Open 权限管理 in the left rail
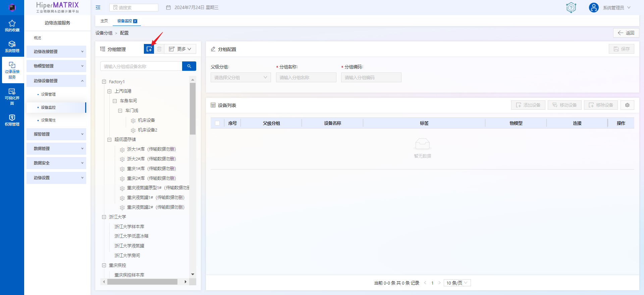This screenshot has width=644, height=295. (12, 120)
